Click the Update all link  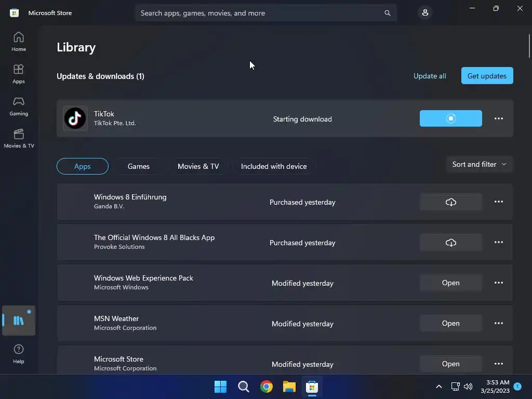[430, 76]
